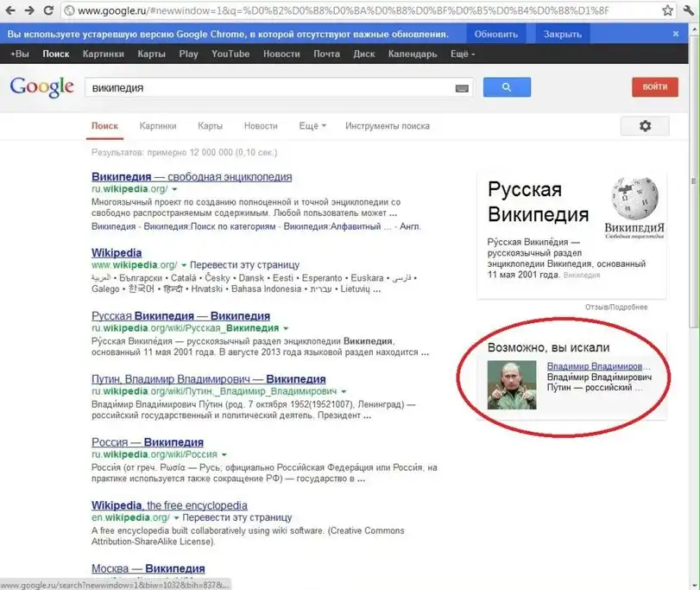Expand the Ещё dropdown in top black bar
Image resolution: width=700 pixels, height=590 pixels.
coord(462,54)
